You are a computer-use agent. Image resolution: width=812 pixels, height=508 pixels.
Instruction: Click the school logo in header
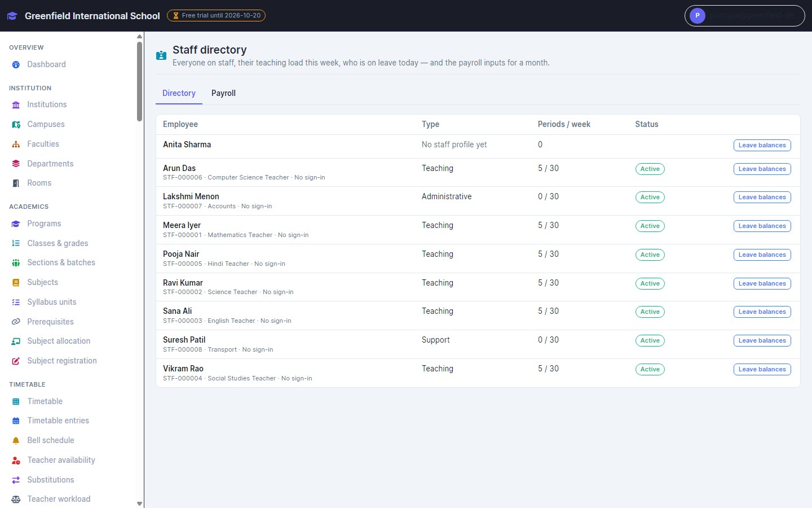(12, 16)
